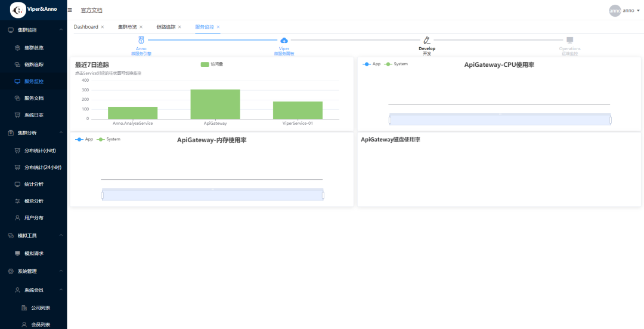Open 模拟请求 in sidebar
This screenshot has width=644, height=329.
pyautogui.click(x=33, y=253)
